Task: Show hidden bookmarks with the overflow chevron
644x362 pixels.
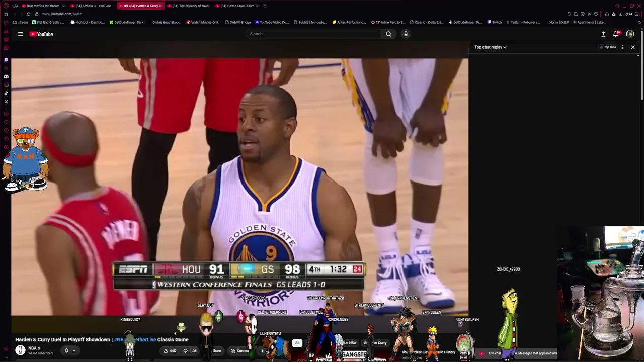Action: click(x=639, y=22)
